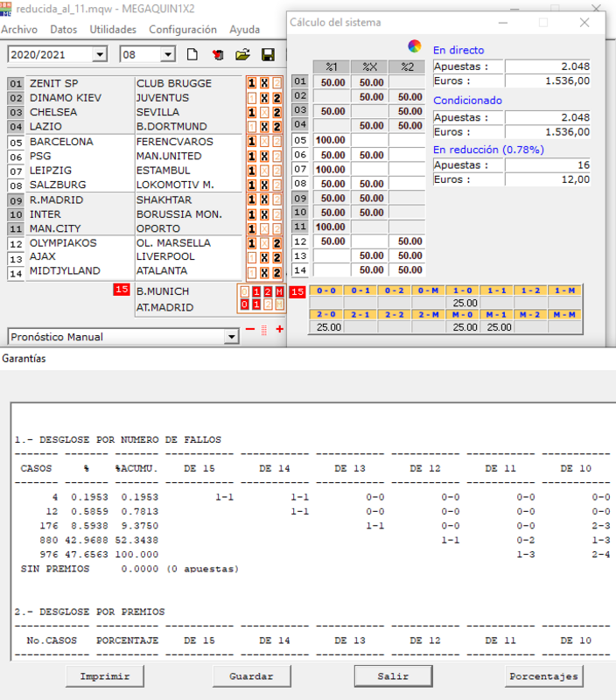Click team name LIVERPOOL
The width and height of the screenshot is (616, 700).
point(165,256)
